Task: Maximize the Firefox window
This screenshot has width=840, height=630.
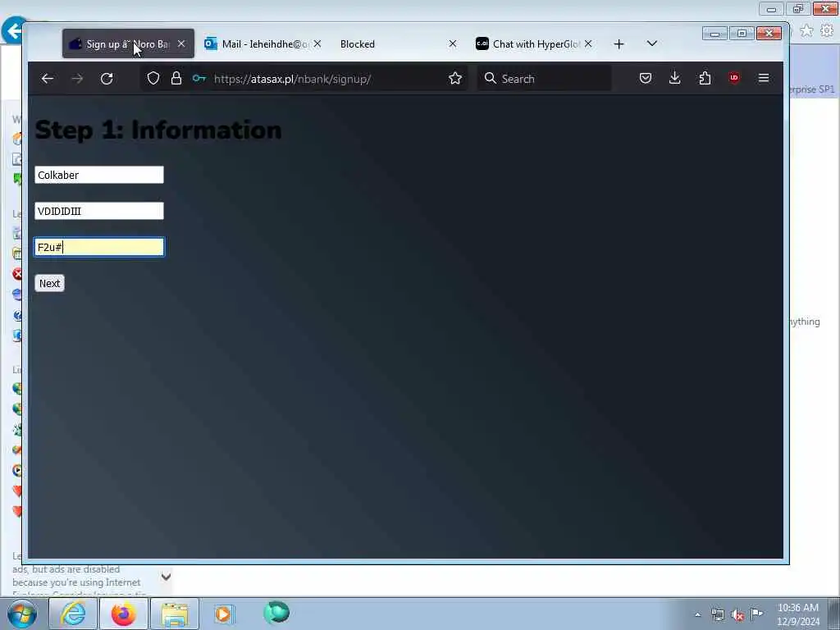Action: 742,33
